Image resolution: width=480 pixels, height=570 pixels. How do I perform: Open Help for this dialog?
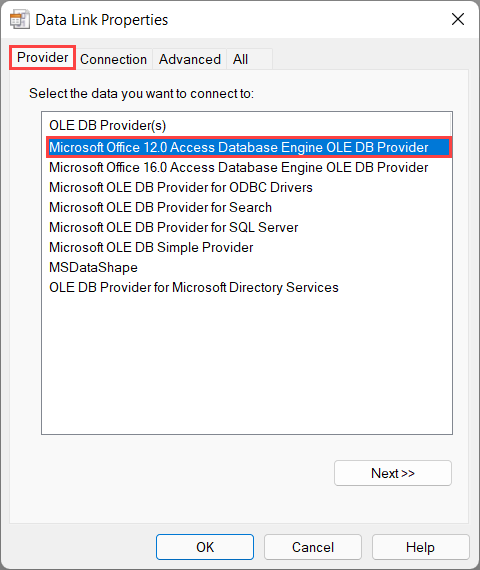coord(420,547)
